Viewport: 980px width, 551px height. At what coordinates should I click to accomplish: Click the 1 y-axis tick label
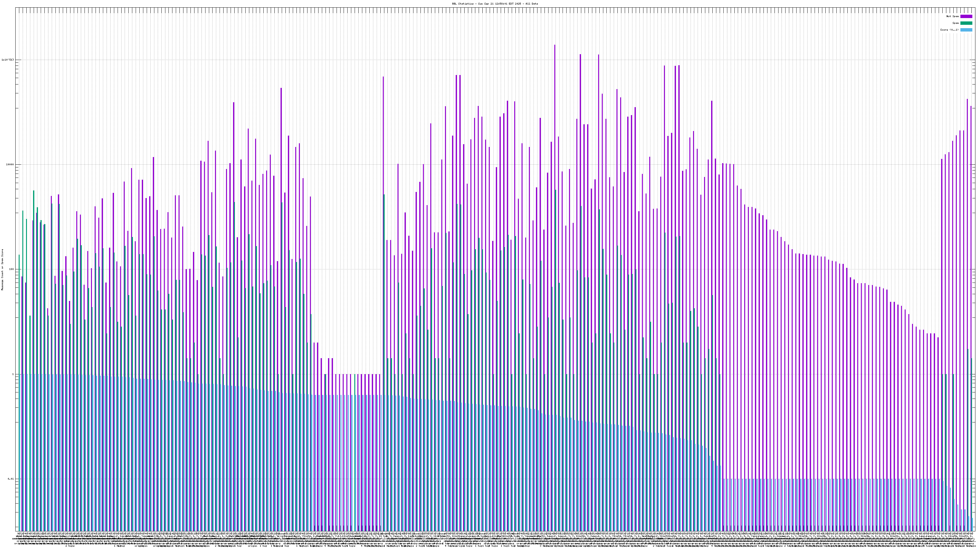click(13, 374)
